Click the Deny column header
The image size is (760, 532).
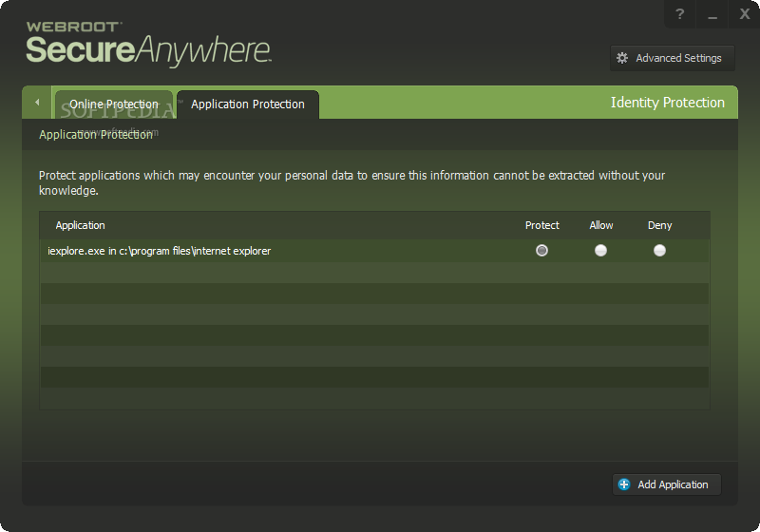659,225
